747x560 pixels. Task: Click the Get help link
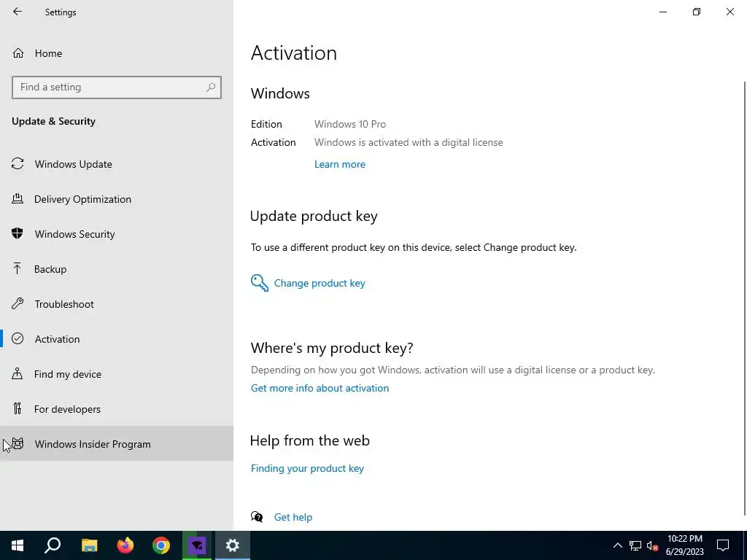point(293,517)
